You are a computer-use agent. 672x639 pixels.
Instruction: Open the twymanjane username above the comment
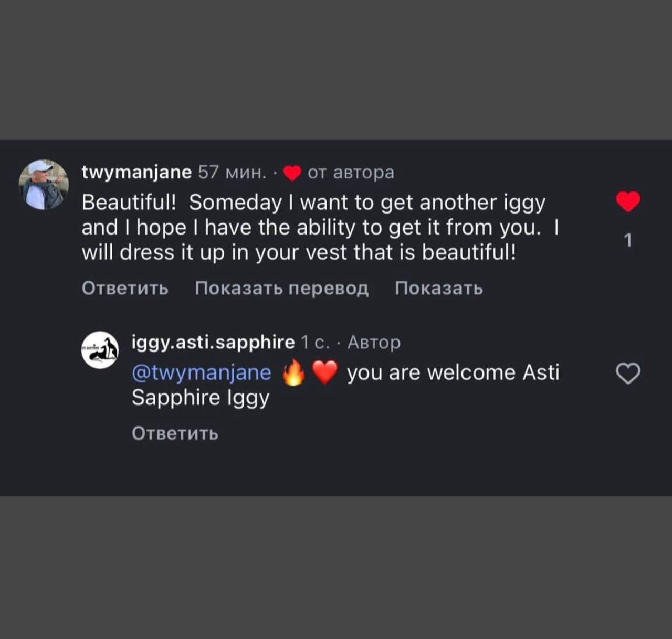137,172
